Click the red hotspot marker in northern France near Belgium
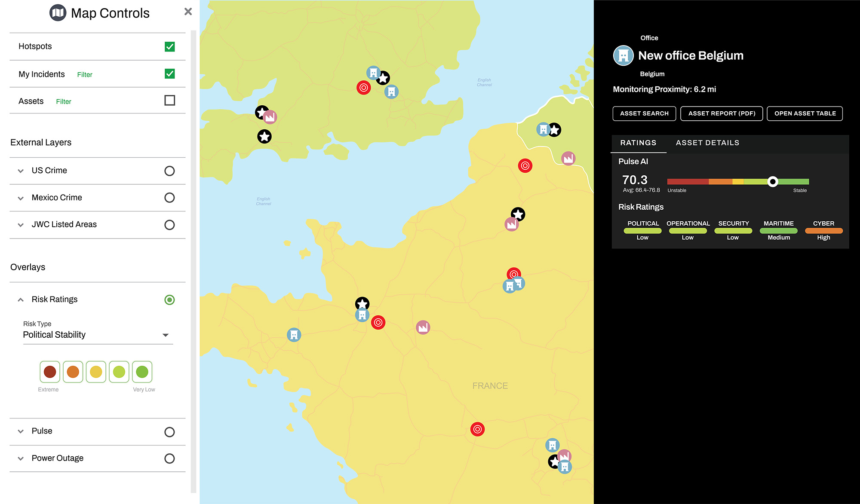 pyautogui.click(x=525, y=165)
